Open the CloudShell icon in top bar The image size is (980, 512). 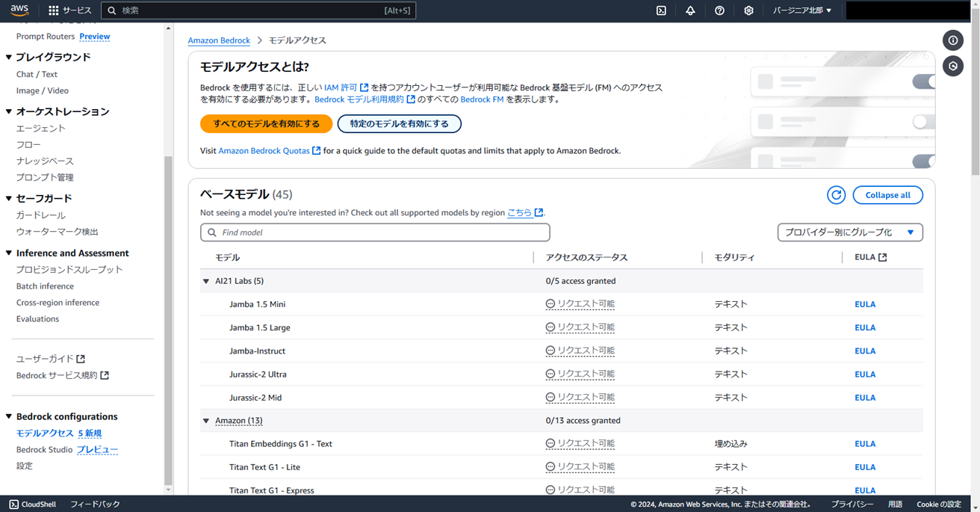(661, 10)
